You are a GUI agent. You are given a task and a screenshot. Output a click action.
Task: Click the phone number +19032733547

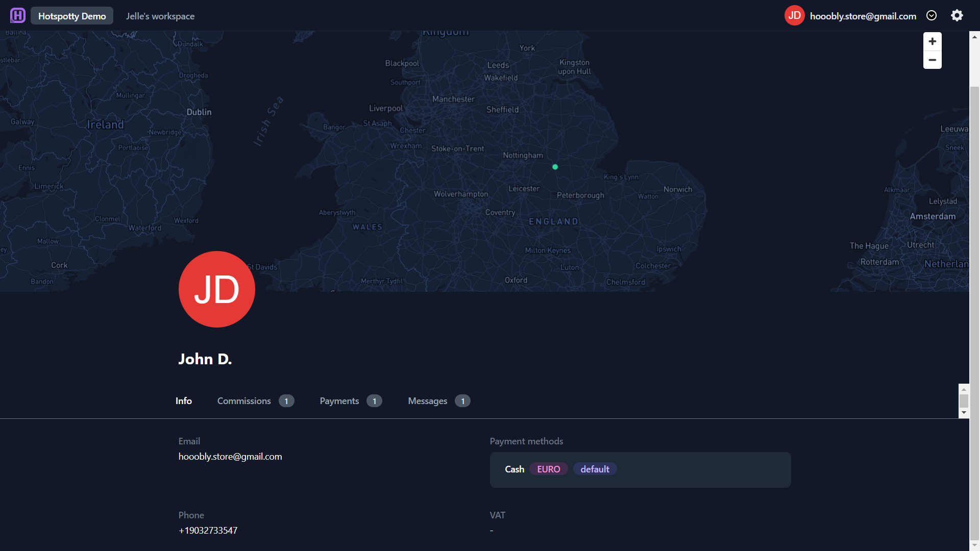coord(208,531)
